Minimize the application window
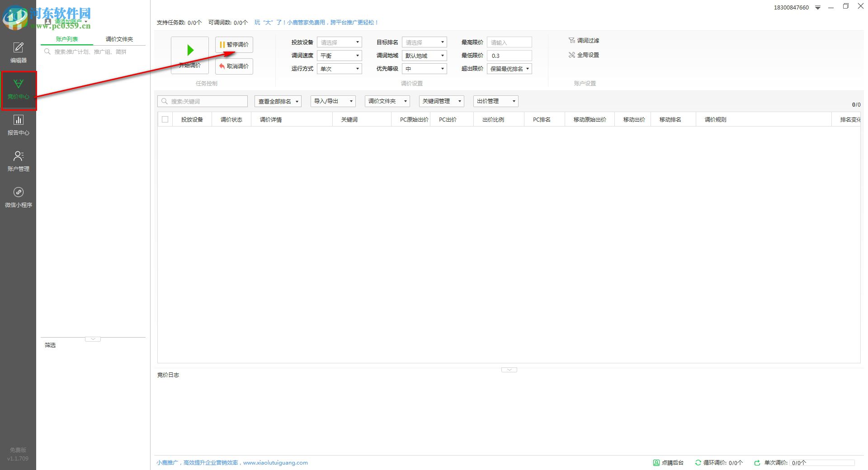868x470 pixels. (831, 7)
